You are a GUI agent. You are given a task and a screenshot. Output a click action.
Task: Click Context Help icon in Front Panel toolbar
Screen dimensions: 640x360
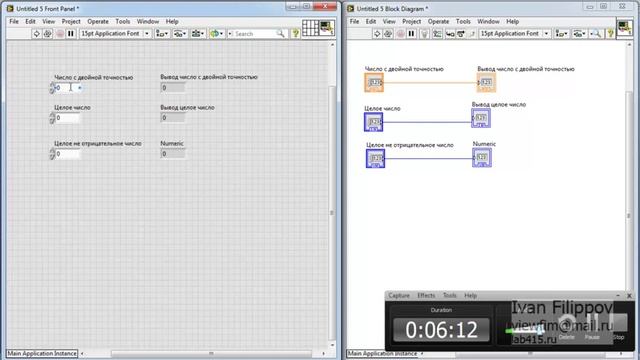(x=295, y=33)
